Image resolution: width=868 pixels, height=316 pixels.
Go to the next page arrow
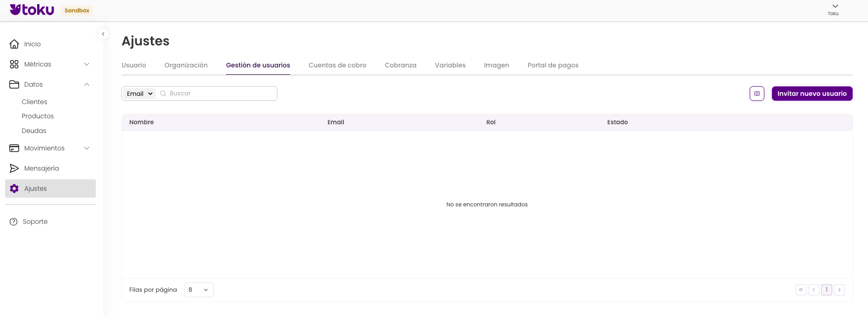click(839, 290)
